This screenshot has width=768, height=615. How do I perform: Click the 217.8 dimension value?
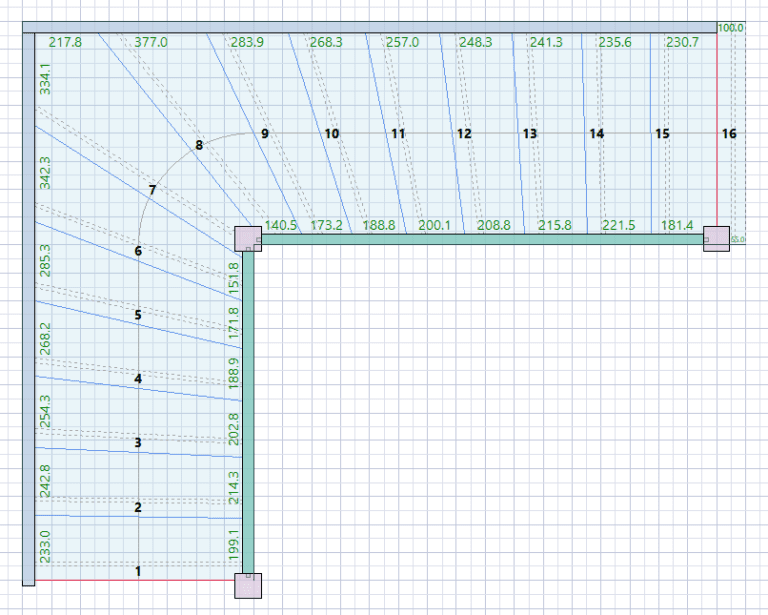[x=65, y=42]
